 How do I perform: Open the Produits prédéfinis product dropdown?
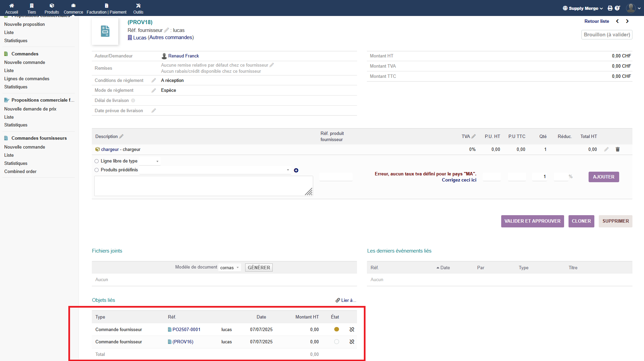coord(215,170)
